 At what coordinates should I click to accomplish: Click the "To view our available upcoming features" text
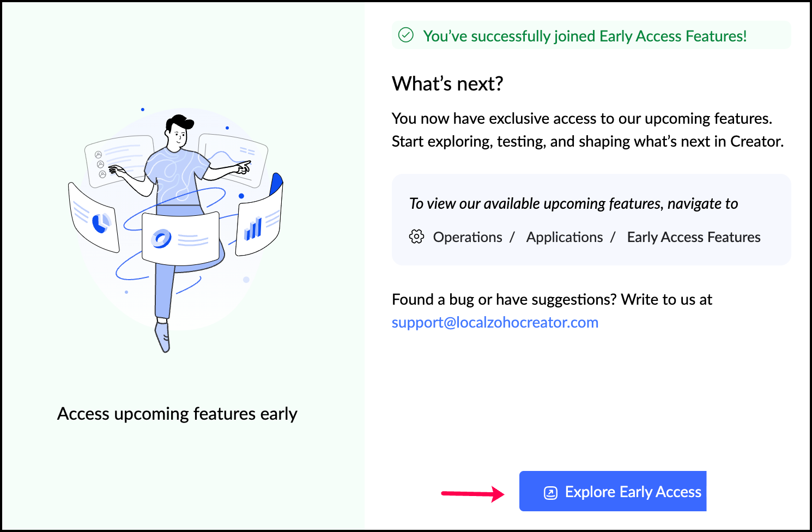point(573,204)
